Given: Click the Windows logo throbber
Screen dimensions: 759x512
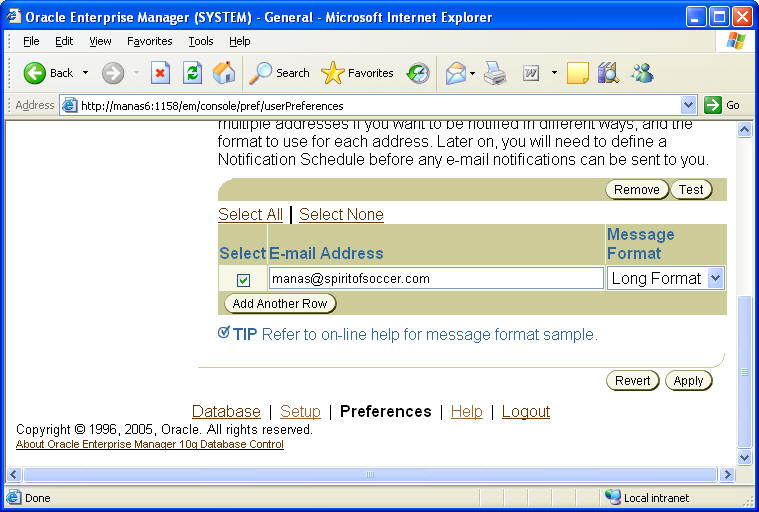Looking at the screenshot, I should point(736,41).
